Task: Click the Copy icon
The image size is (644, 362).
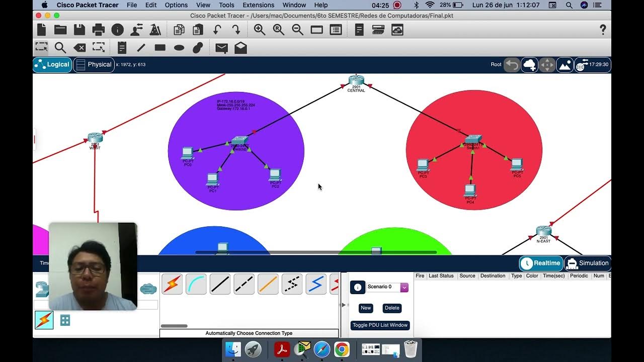Action: pyautogui.click(x=179, y=30)
